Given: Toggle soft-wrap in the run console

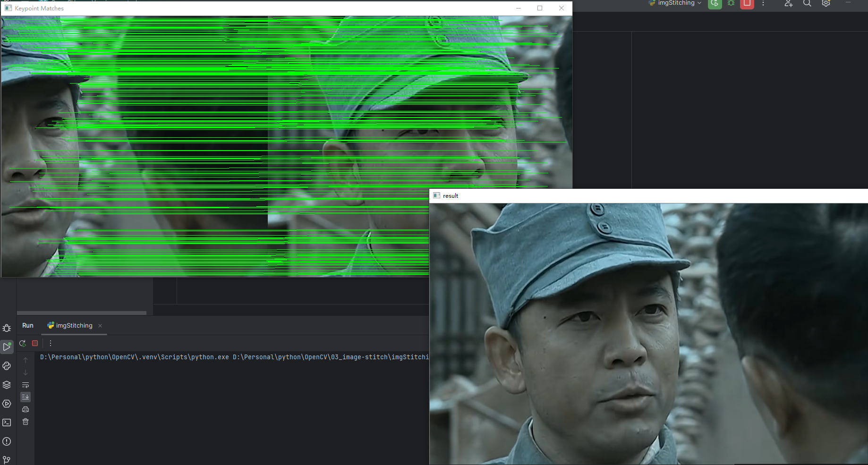Looking at the screenshot, I should 25,385.
